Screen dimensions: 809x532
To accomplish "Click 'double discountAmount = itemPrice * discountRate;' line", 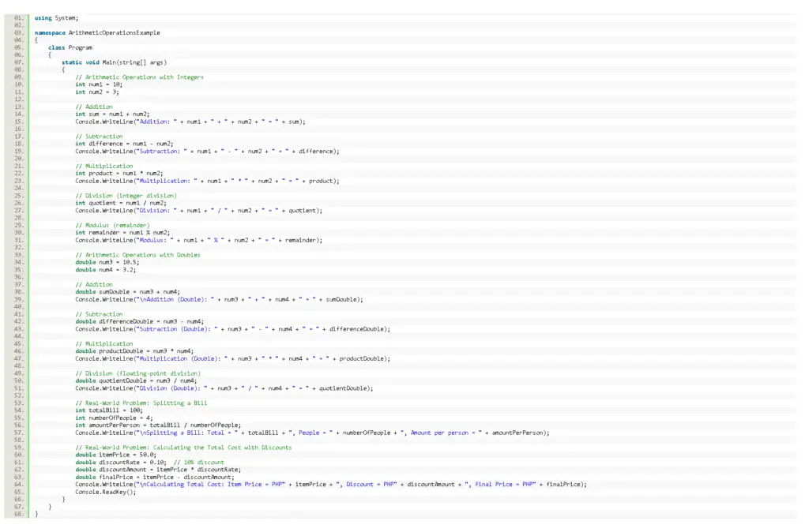I will click(158, 470).
